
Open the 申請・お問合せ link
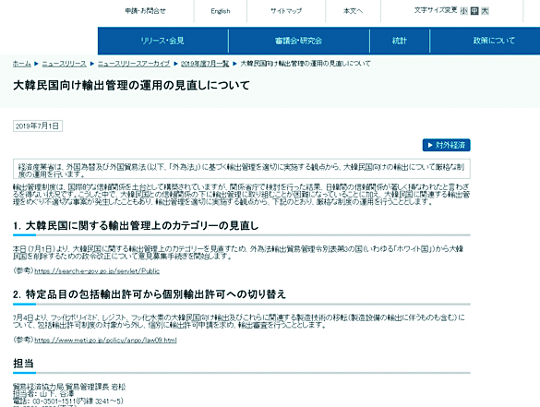point(145,11)
